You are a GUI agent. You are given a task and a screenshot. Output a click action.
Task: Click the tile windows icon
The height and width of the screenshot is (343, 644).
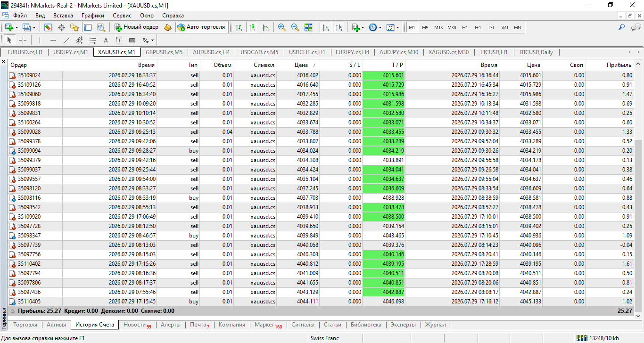308,27
